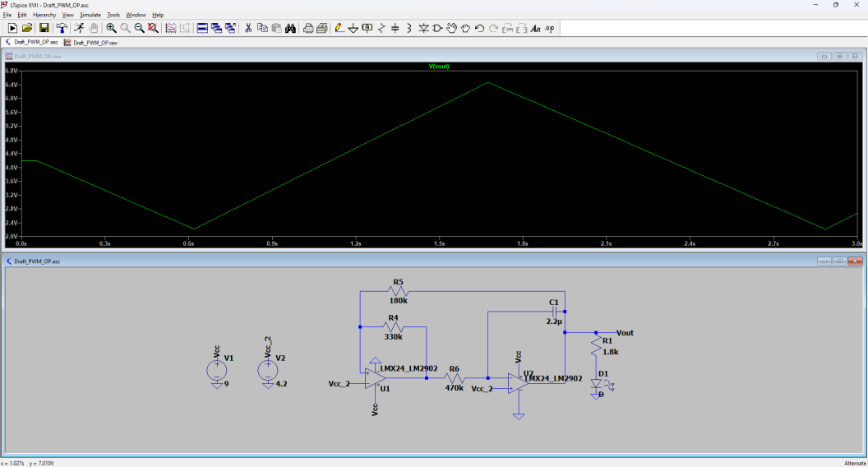The width and height of the screenshot is (868, 467).
Task: Click the Find binoculars icon
Action: (290, 28)
